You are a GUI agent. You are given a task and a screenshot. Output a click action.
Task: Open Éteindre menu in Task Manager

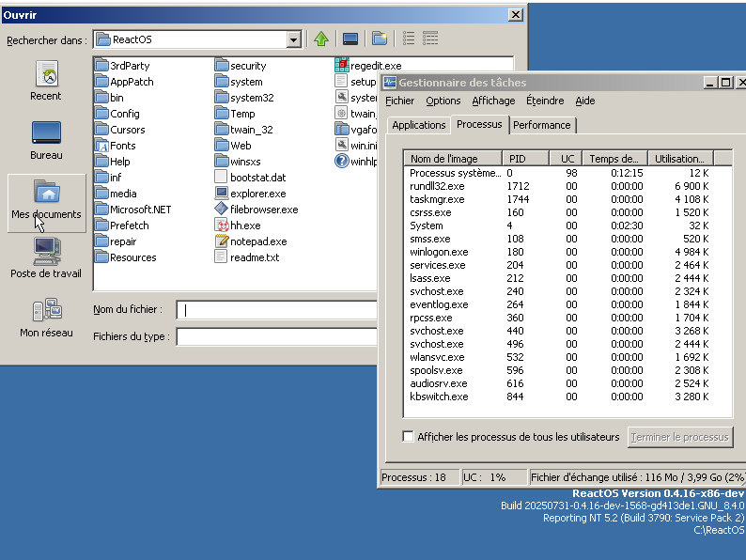[x=545, y=101]
